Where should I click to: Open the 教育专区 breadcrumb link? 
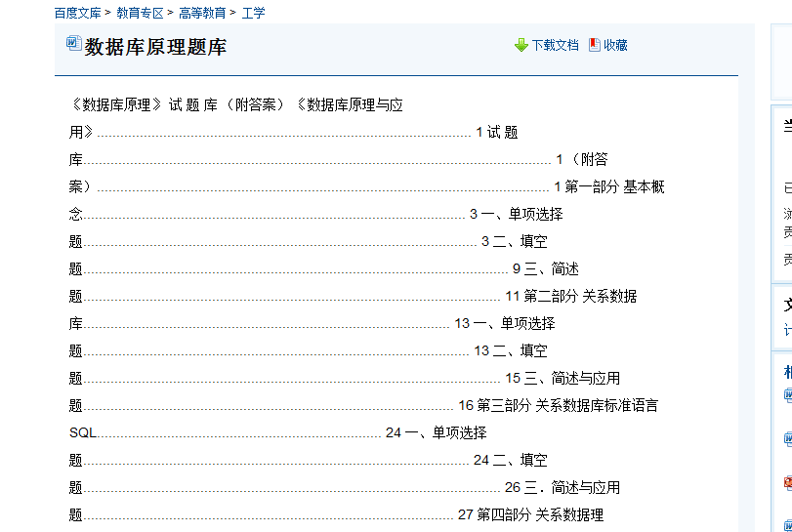click(140, 13)
